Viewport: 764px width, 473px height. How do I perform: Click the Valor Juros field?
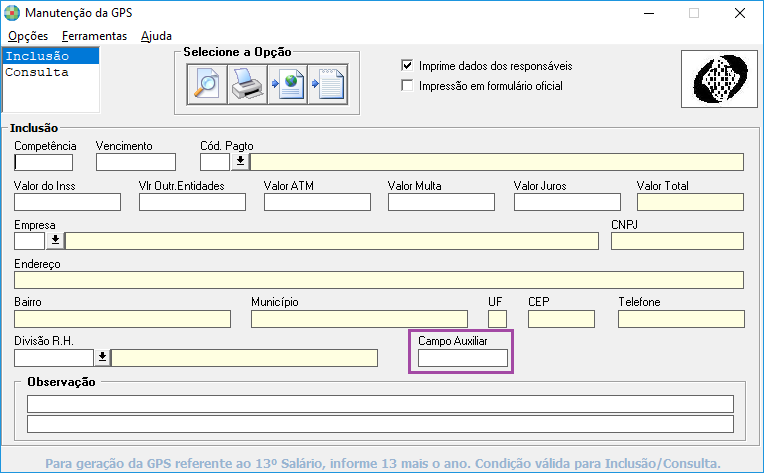(567, 202)
